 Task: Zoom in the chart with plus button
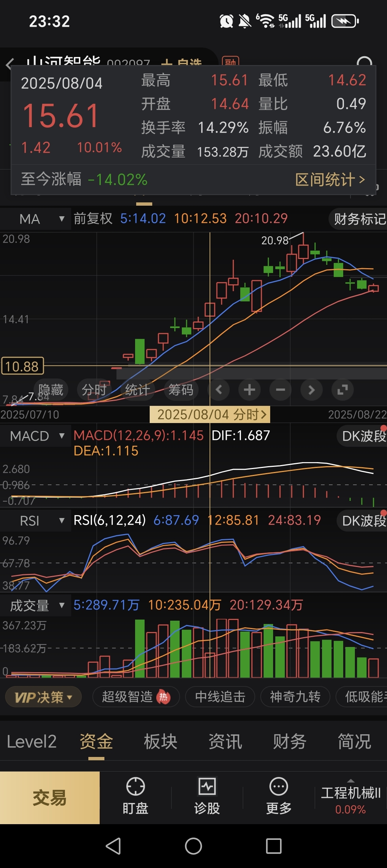click(x=249, y=390)
